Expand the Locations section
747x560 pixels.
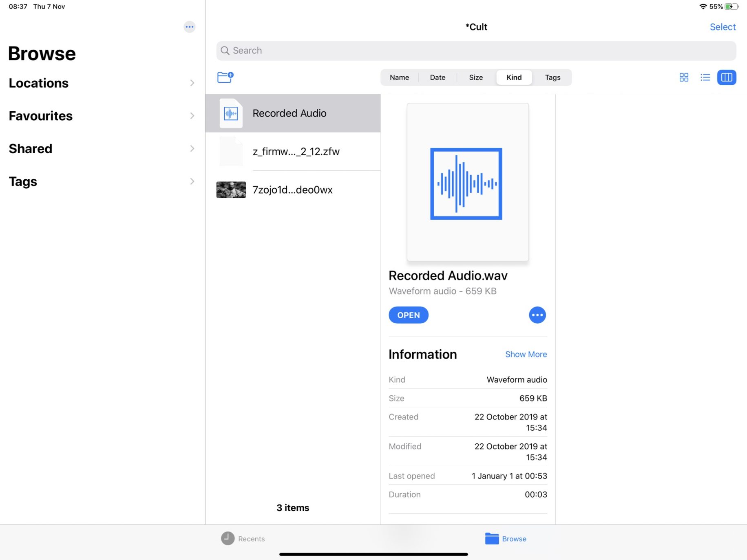point(102,83)
